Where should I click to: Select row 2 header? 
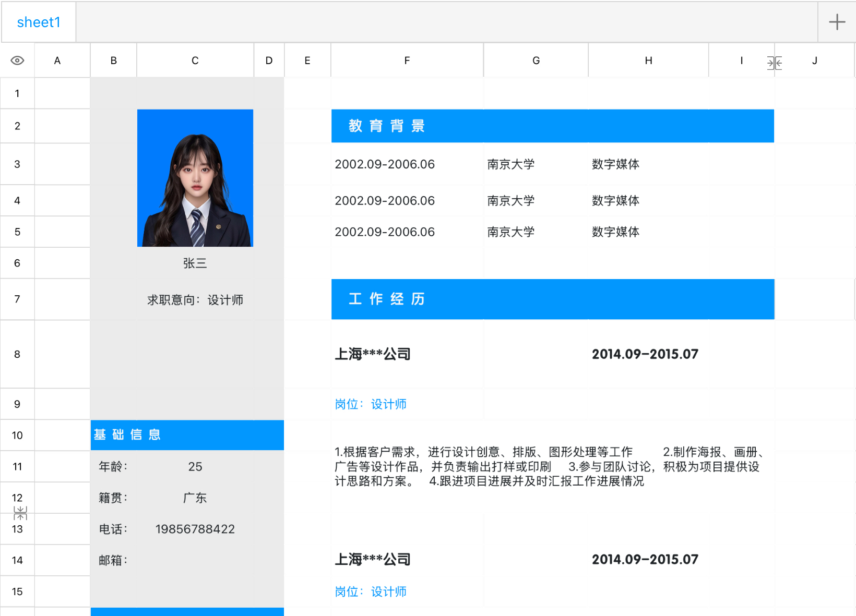17,126
